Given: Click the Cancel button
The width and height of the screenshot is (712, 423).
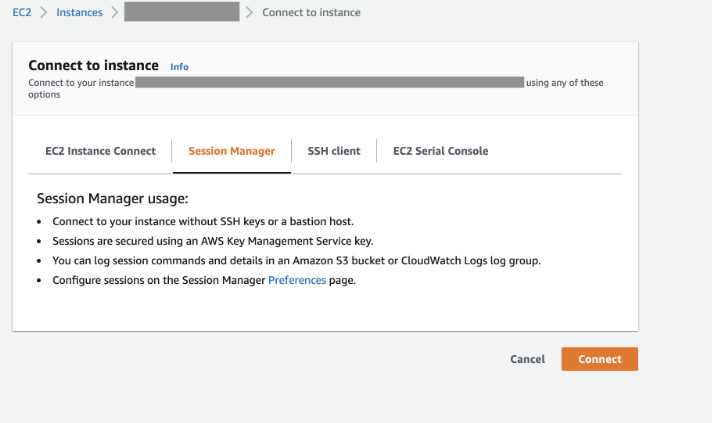Looking at the screenshot, I should point(527,359).
